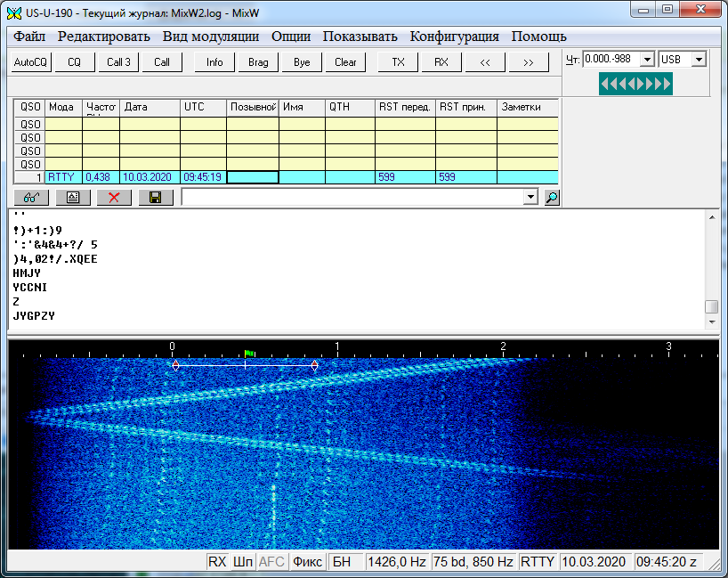Click the CQ macro button
The height and width of the screenshot is (578, 728).
pyautogui.click(x=74, y=62)
